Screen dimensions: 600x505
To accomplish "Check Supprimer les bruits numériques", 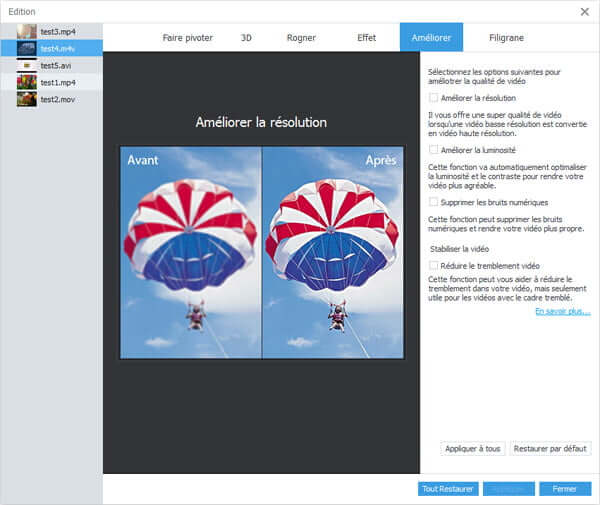I will 433,202.
